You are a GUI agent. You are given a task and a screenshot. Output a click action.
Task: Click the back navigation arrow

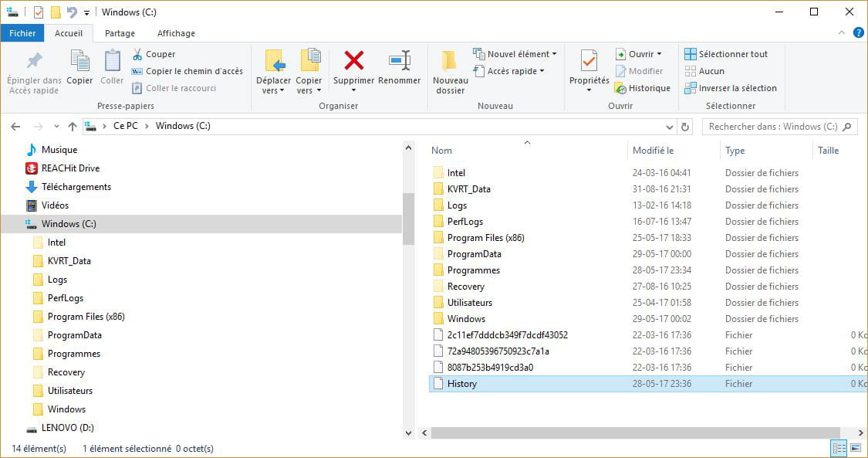coord(15,126)
